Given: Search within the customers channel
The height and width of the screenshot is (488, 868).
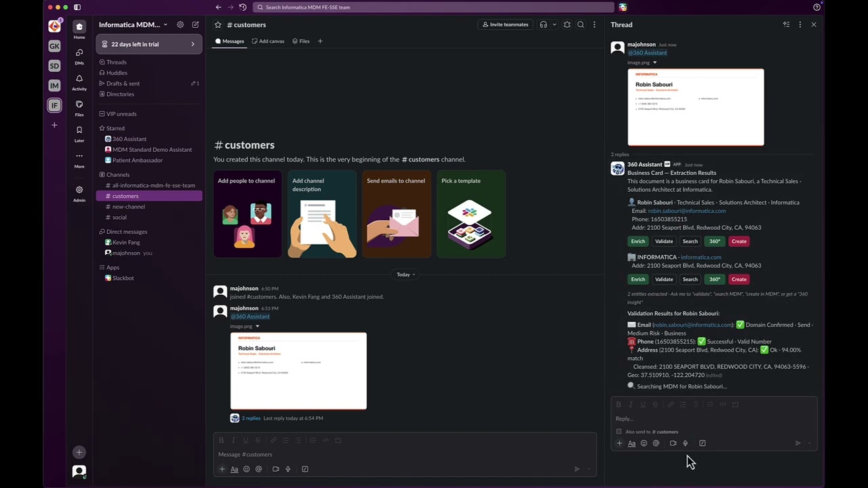Looking at the screenshot, I should [580, 24].
